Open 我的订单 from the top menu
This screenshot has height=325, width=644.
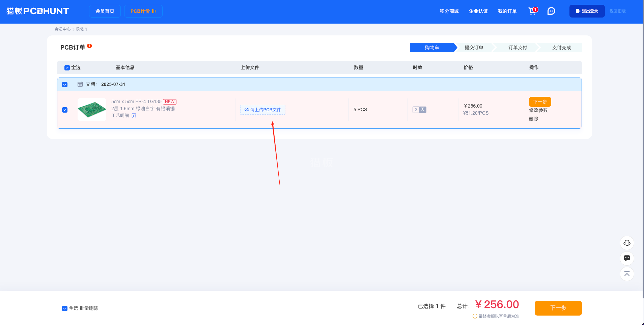[x=507, y=11]
